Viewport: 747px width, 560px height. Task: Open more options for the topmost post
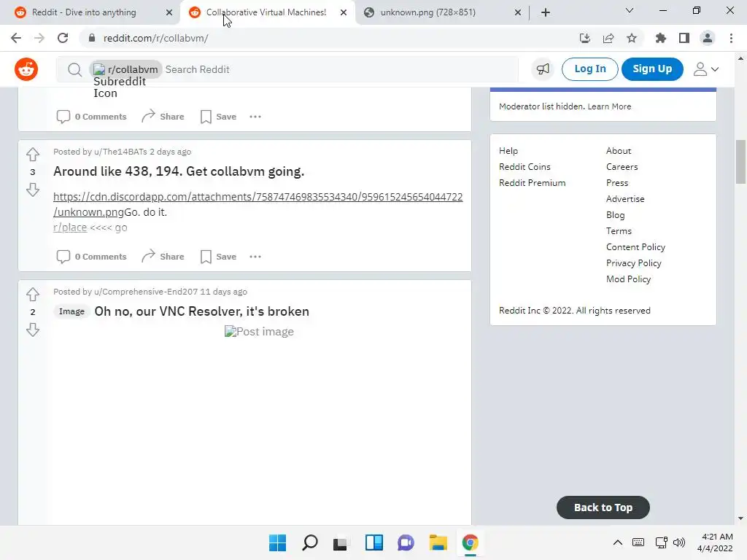[x=255, y=117]
